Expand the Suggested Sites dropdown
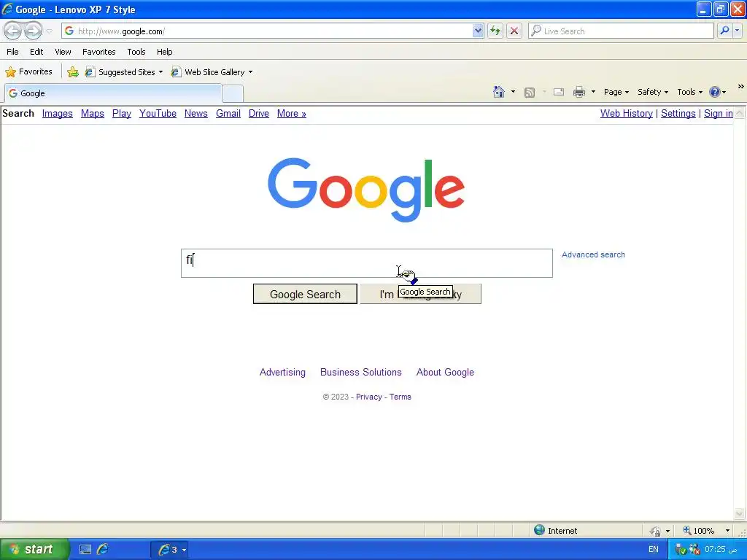 pyautogui.click(x=160, y=72)
